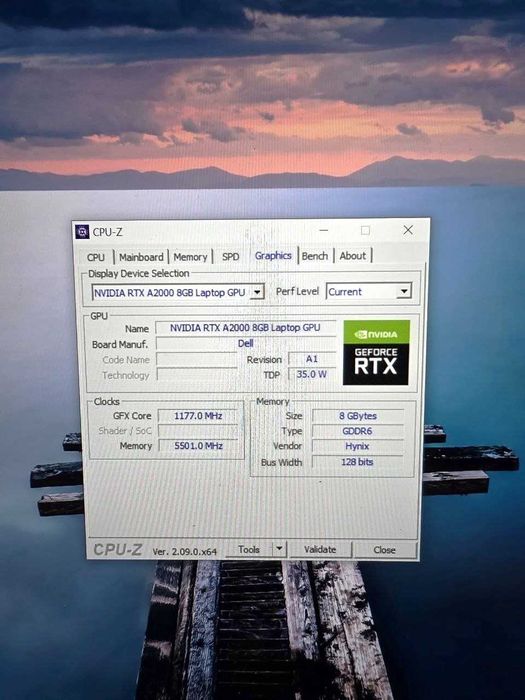
Task: Open the Perf Level dropdown showing Current
Action: click(x=369, y=292)
